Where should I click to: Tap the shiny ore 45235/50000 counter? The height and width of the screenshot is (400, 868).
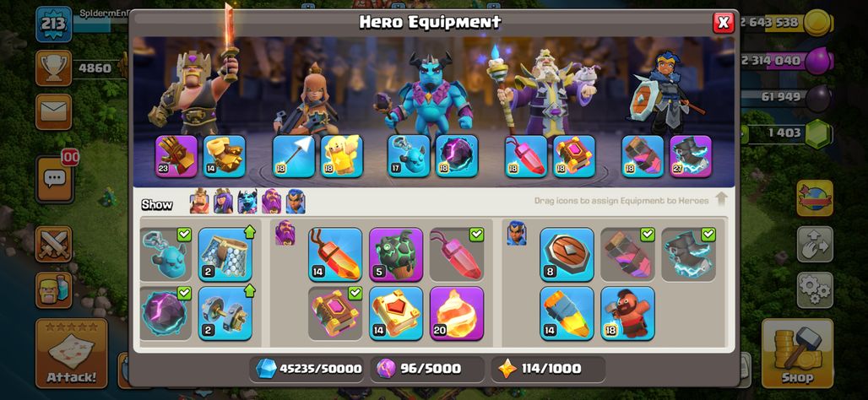pyautogui.click(x=309, y=369)
